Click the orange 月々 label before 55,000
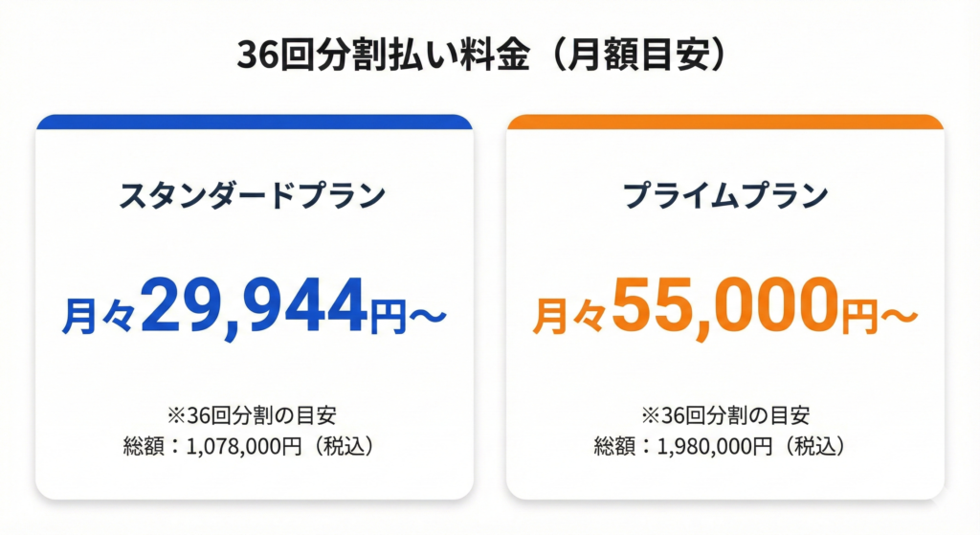 pyautogui.click(x=569, y=316)
